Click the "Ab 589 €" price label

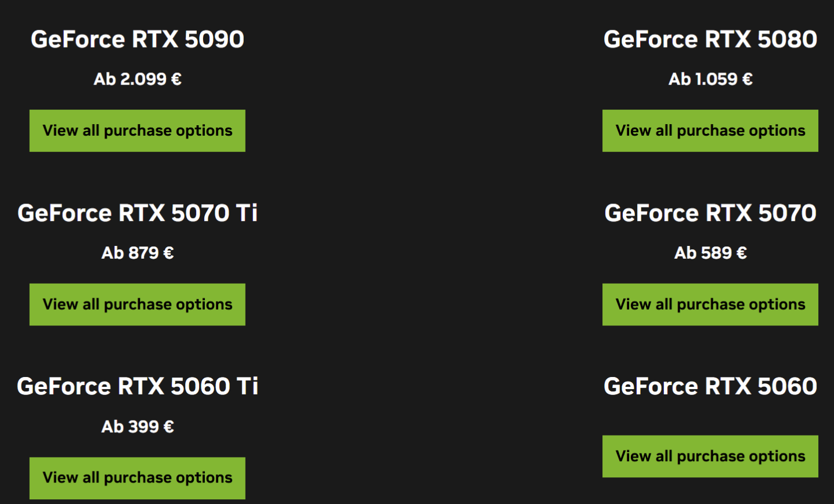click(x=710, y=253)
